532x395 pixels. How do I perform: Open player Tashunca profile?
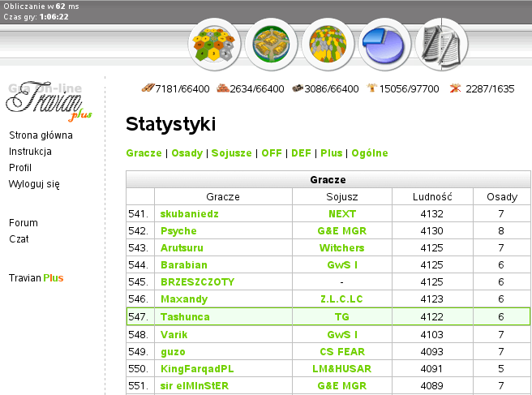(185, 316)
